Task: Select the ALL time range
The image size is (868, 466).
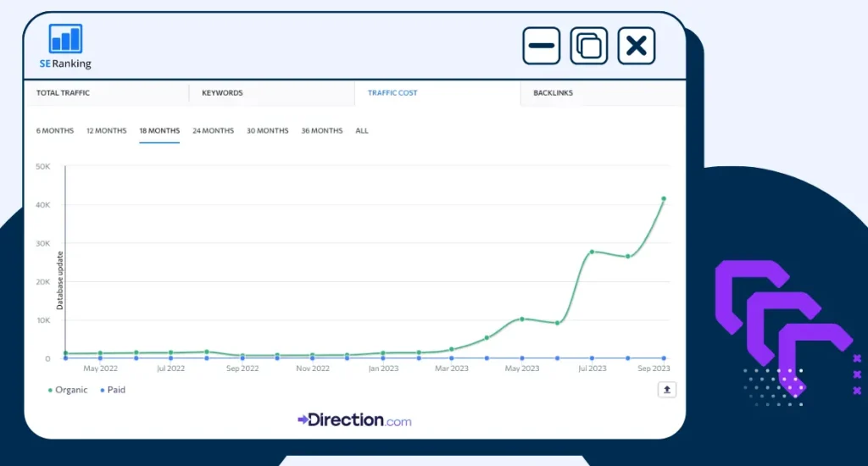Action: pyautogui.click(x=362, y=131)
